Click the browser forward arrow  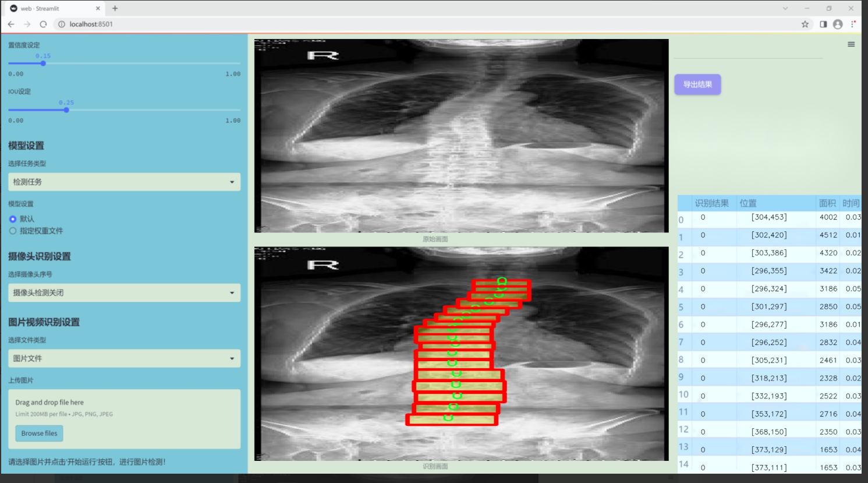tap(27, 24)
